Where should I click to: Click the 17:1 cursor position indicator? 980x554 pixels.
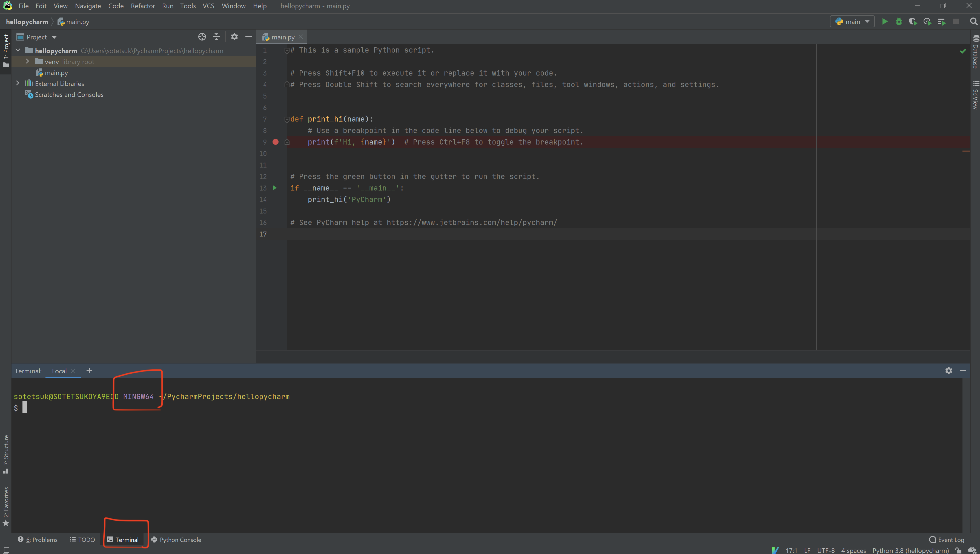coord(791,550)
